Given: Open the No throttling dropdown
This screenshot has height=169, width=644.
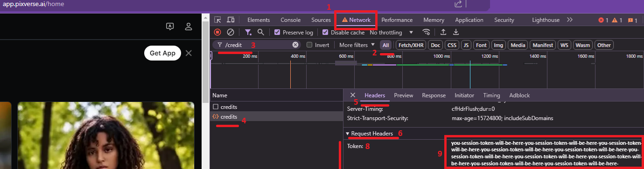Looking at the screenshot, I should click(392, 33).
